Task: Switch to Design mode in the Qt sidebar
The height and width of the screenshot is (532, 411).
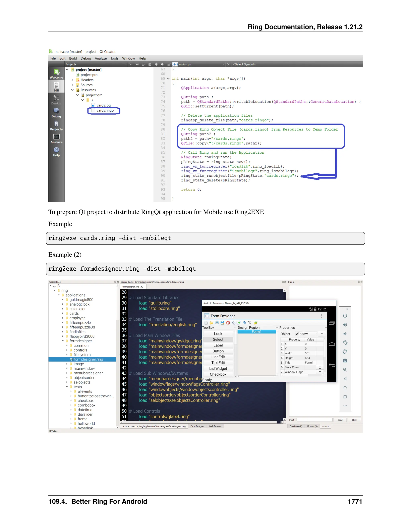Action: [56, 100]
